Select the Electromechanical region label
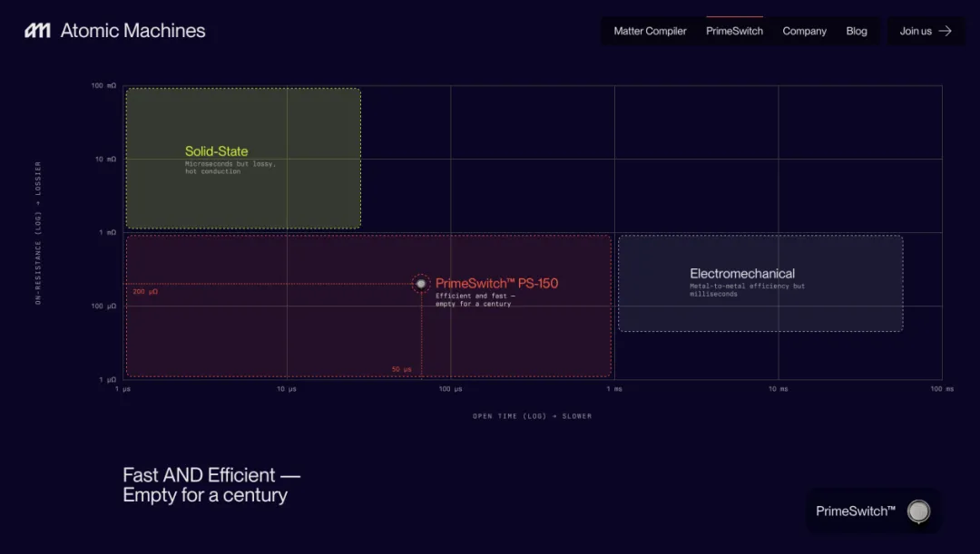Screen dimensions: 980x554 pyautogui.click(x=742, y=274)
